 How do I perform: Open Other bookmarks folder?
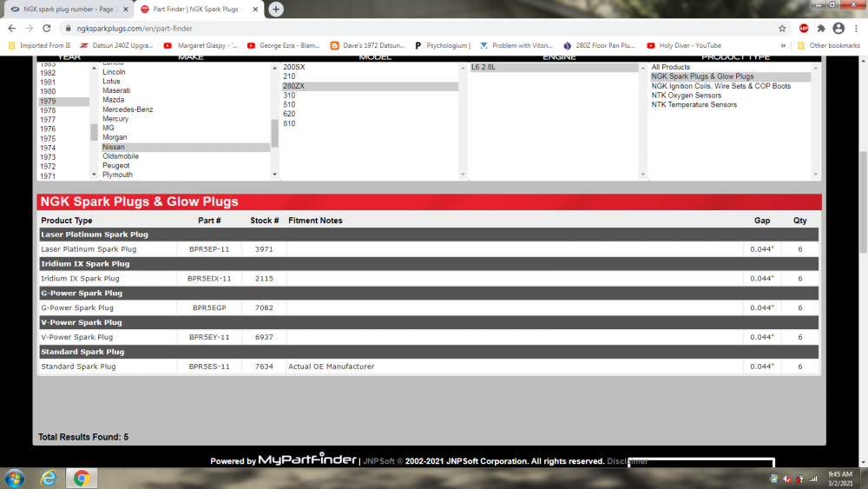(829, 45)
